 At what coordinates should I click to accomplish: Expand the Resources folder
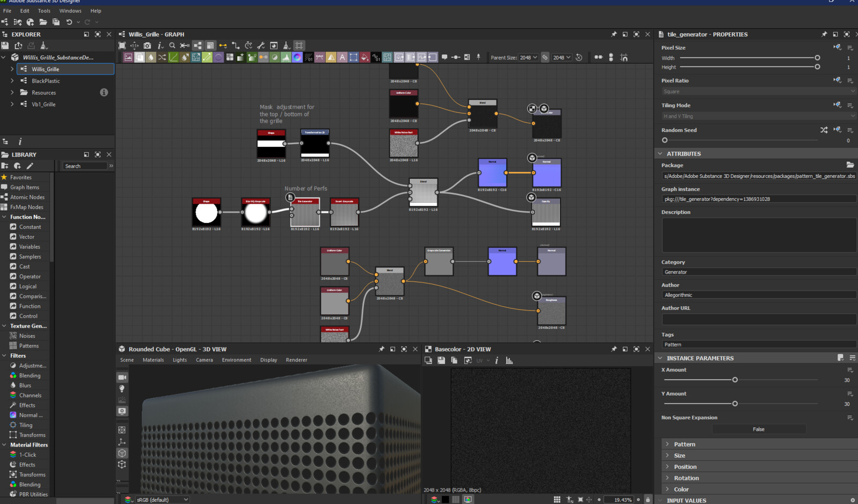12,93
